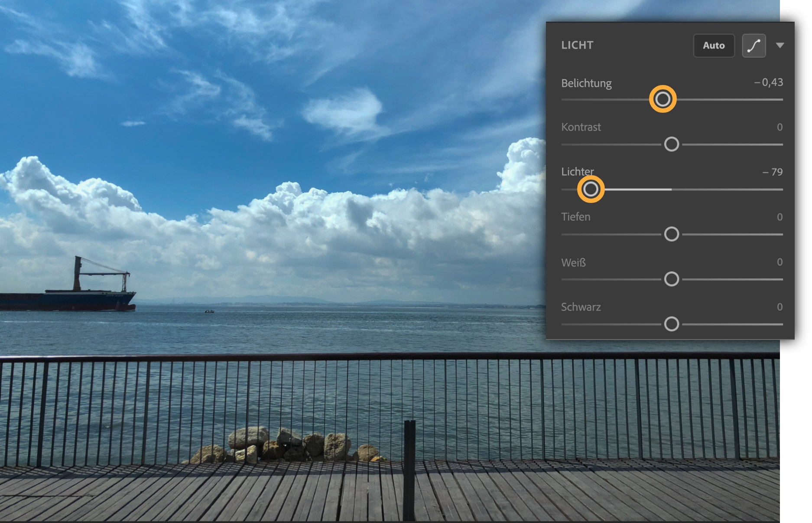Image resolution: width=812 pixels, height=523 pixels.
Task: Click the Lichter slider handle
Action: [591, 189]
